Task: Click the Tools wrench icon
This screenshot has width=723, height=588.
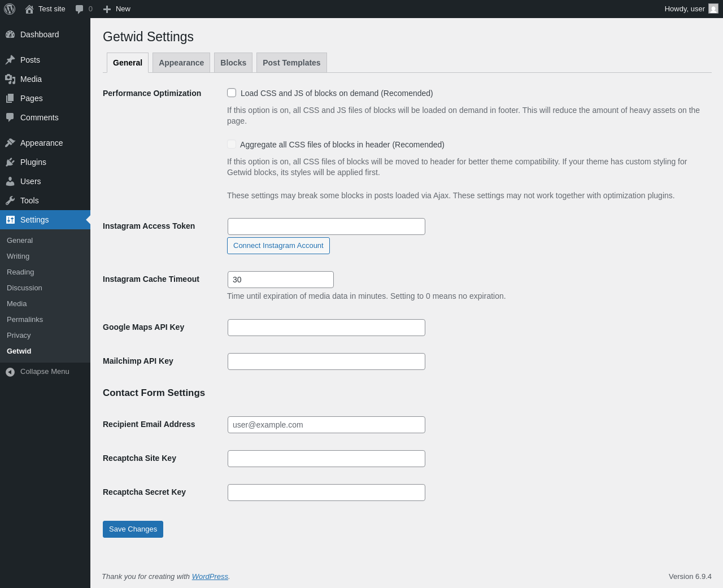Action: click(x=10, y=201)
